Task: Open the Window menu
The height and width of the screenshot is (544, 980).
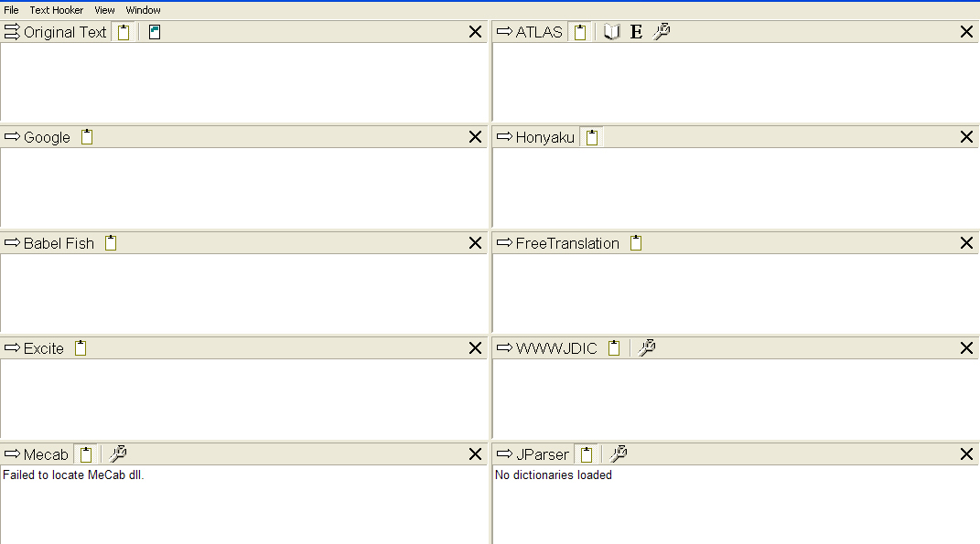Action: [x=143, y=10]
